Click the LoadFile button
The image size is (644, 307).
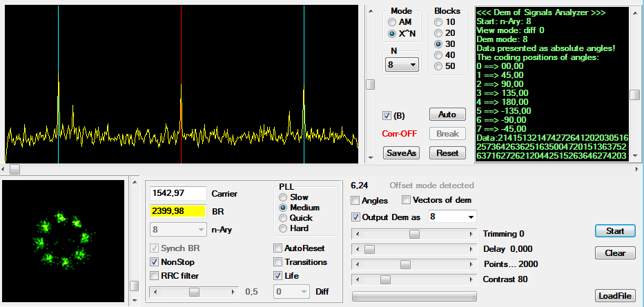[615, 295]
